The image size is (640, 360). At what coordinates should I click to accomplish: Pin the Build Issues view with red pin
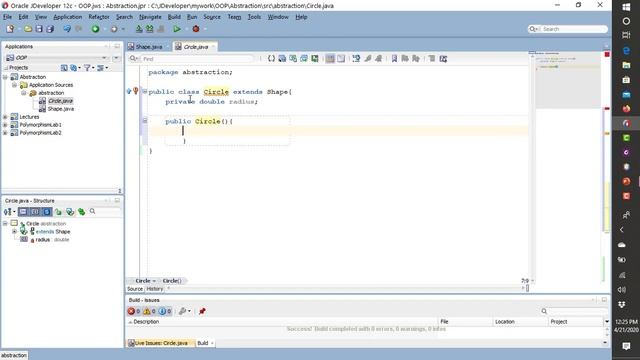coord(202,311)
